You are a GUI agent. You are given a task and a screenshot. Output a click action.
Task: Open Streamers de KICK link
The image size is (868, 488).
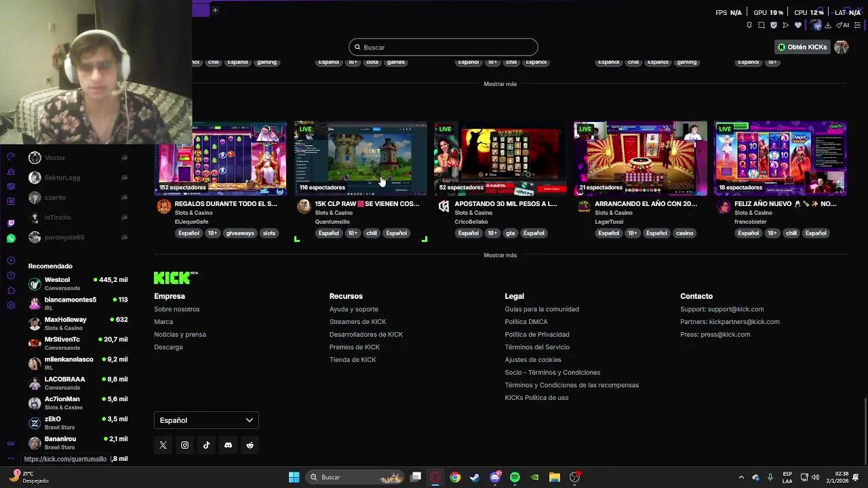click(357, 322)
